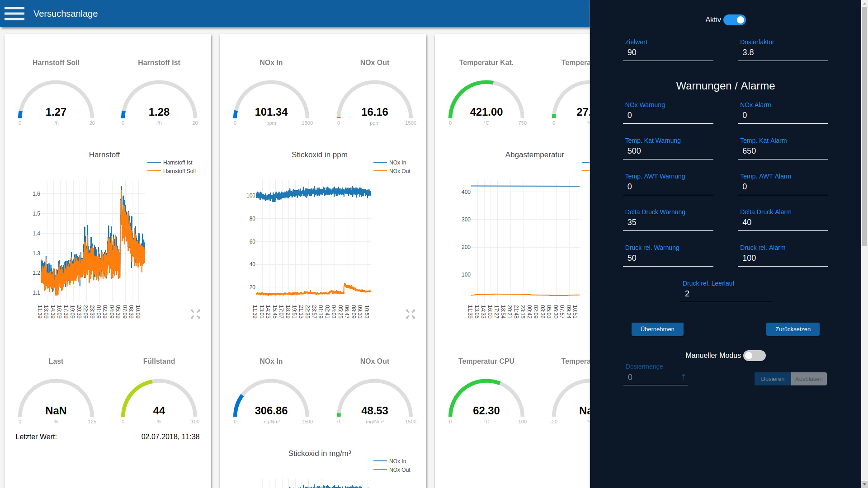Click the Zielwert input field
This screenshot has width=868, height=488.
pos(668,52)
